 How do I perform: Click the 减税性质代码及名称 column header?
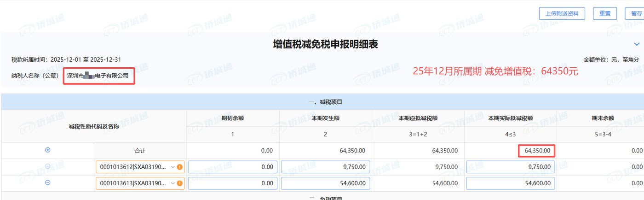click(x=94, y=126)
